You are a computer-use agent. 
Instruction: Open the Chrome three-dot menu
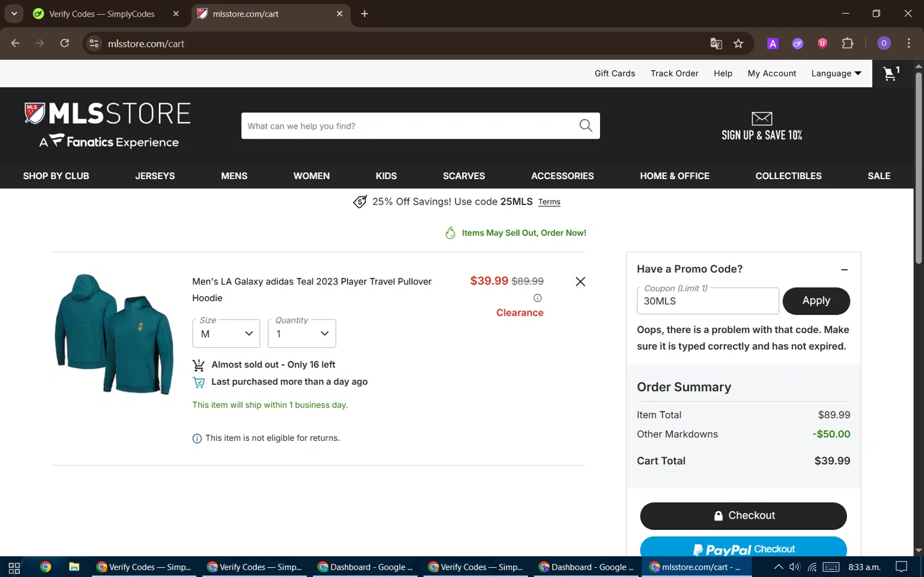(x=909, y=43)
